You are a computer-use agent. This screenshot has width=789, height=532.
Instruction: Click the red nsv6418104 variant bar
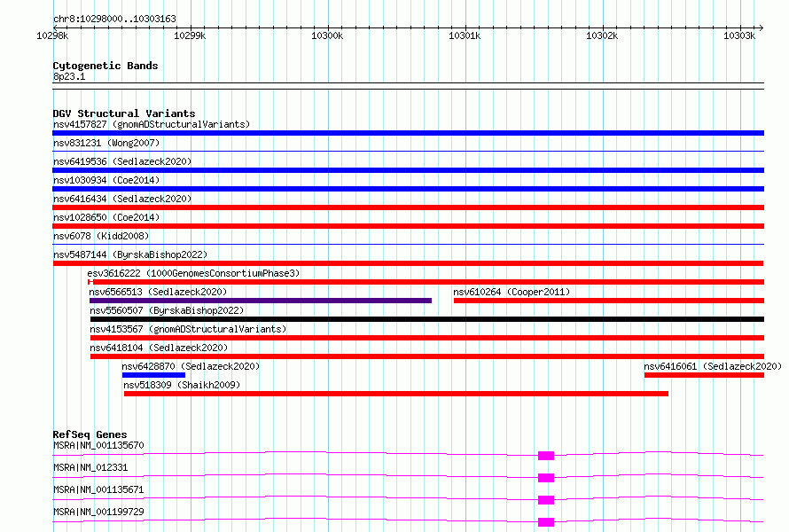(427, 356)
